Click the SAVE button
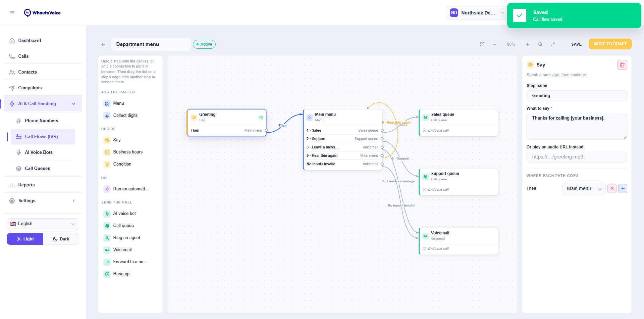Viewport: 644px width, 319px height. point(577,44)
